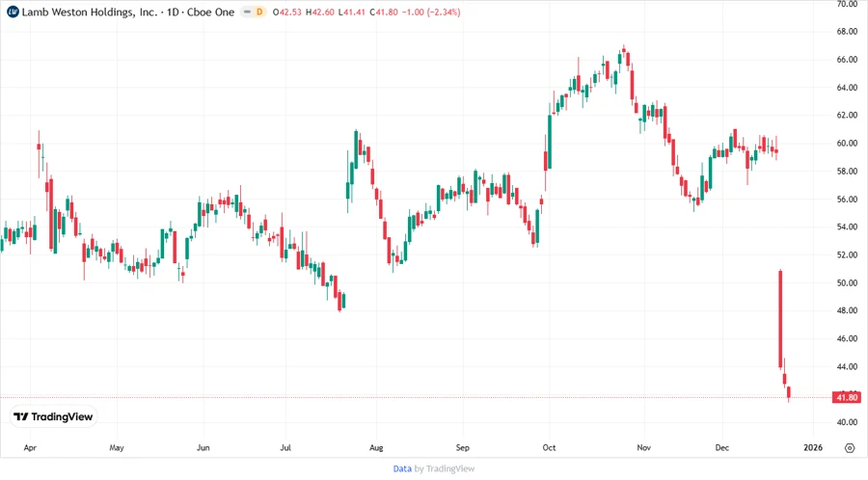Click the Aug label on time axis

coord(376,447)
